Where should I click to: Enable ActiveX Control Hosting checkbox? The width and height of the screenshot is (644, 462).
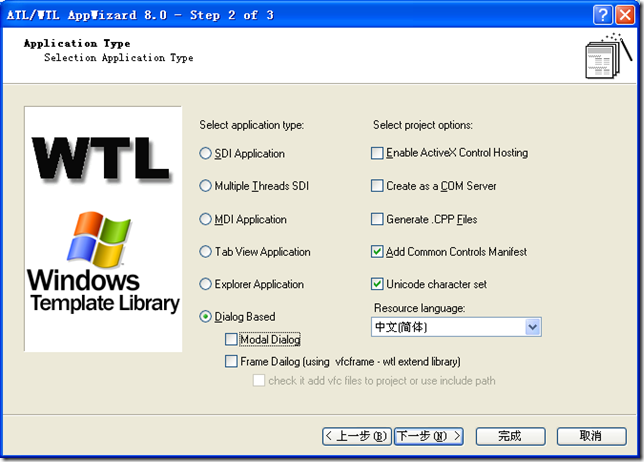tap(377, 153)
